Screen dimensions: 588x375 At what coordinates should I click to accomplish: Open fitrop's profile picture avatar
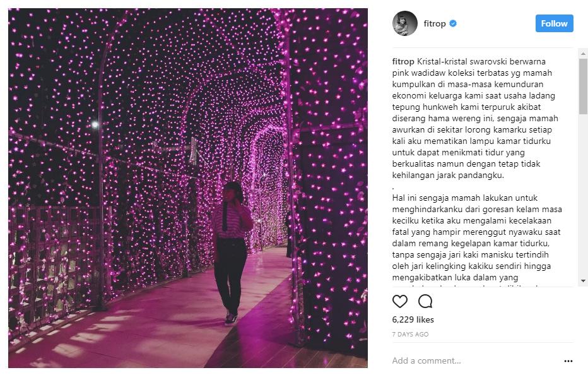(405, 23)
